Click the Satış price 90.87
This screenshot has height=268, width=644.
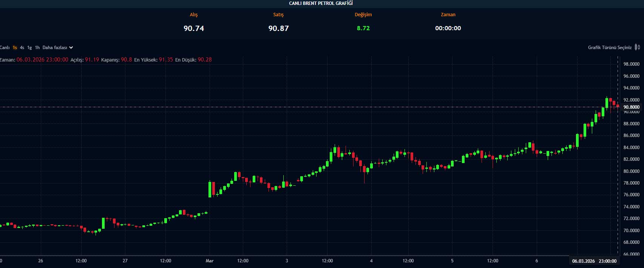[278, 28]
